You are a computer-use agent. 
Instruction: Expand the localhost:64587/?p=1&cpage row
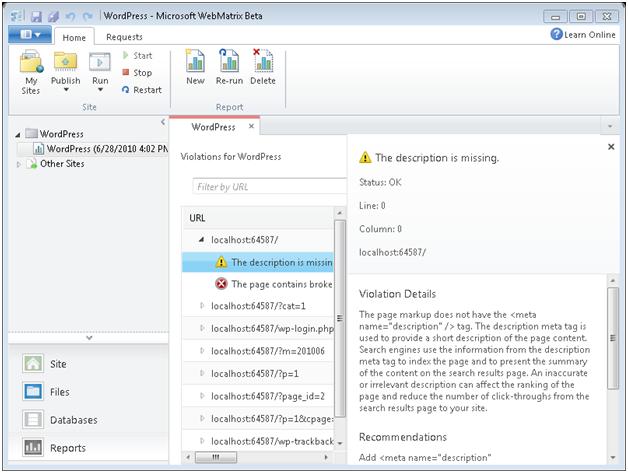pyautogui.click(x=202, y=418)
